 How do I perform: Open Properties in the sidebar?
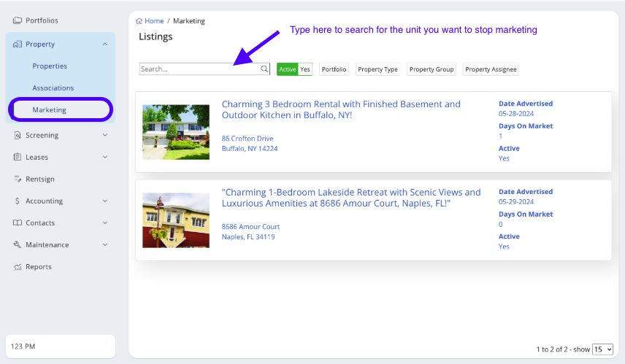50,66
